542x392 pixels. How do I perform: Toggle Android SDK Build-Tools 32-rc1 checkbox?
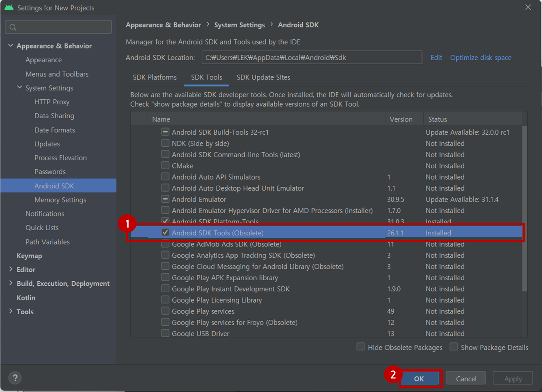pos(165,132)
